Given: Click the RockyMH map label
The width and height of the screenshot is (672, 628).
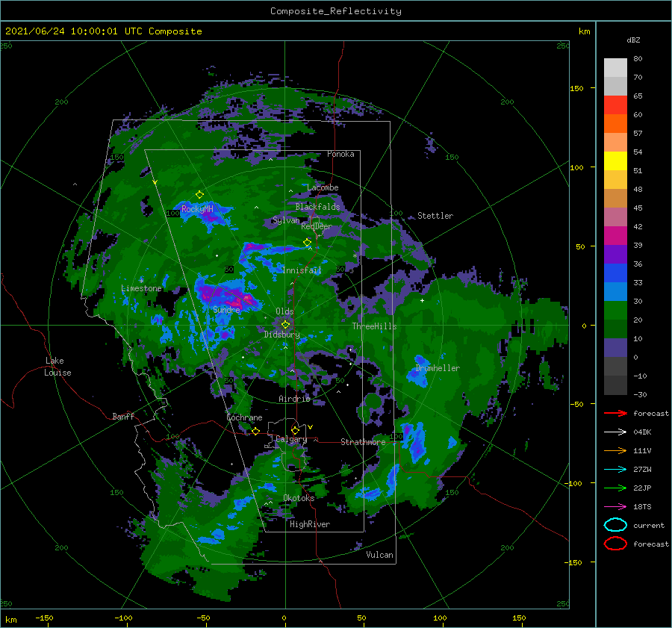Looking at the screenshot, I should point(197,209).
